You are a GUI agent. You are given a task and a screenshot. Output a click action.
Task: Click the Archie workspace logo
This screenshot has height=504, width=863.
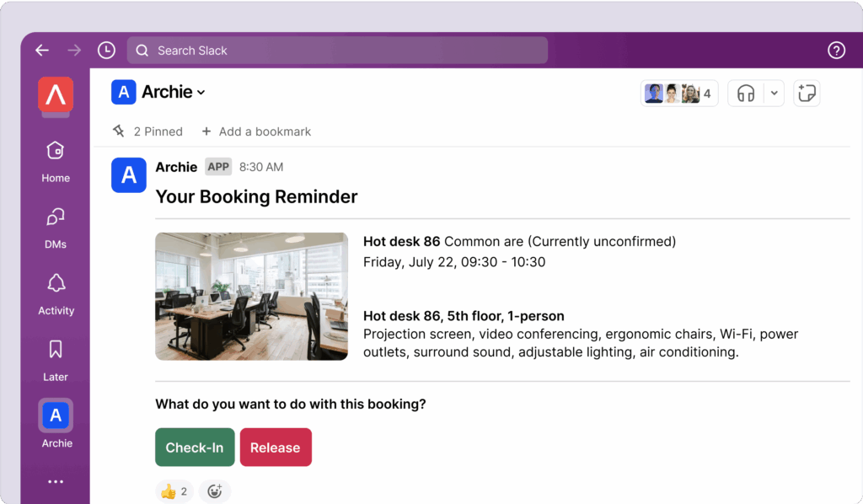(55, 95)
